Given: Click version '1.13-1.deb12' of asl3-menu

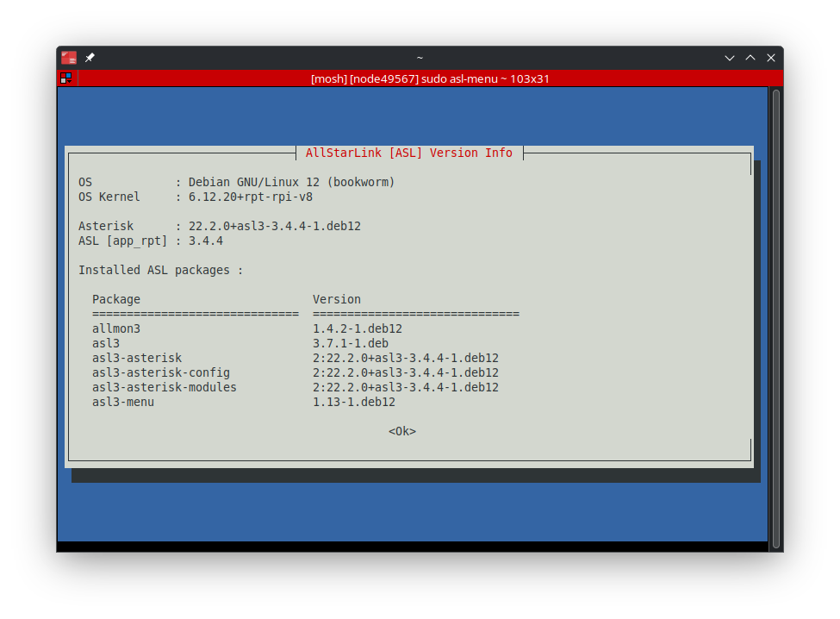Looking at the screenshot, I should click(353, 402).
